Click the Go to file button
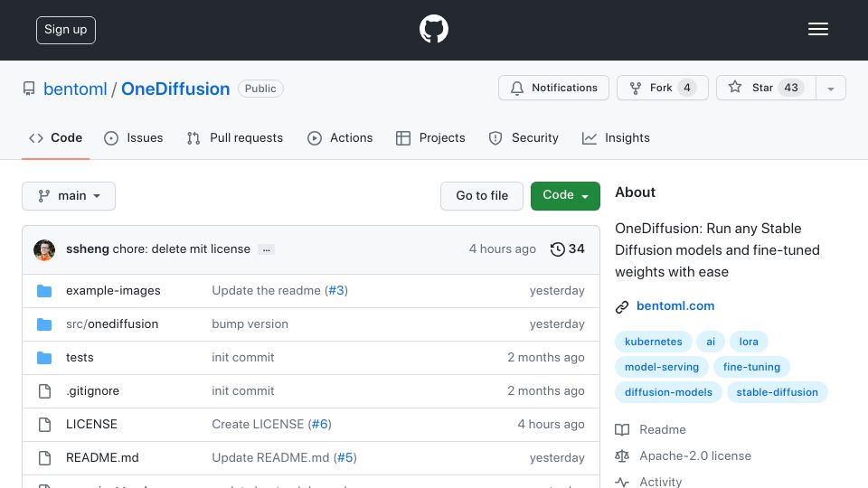This screenshot has width=868, height=488. point(482,196)
